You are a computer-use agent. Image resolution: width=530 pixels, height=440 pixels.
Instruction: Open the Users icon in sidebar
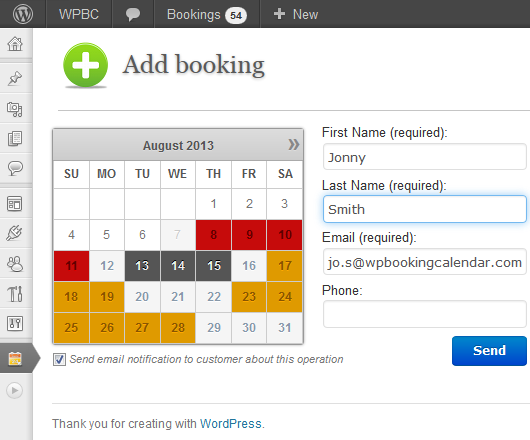(15, 264)
